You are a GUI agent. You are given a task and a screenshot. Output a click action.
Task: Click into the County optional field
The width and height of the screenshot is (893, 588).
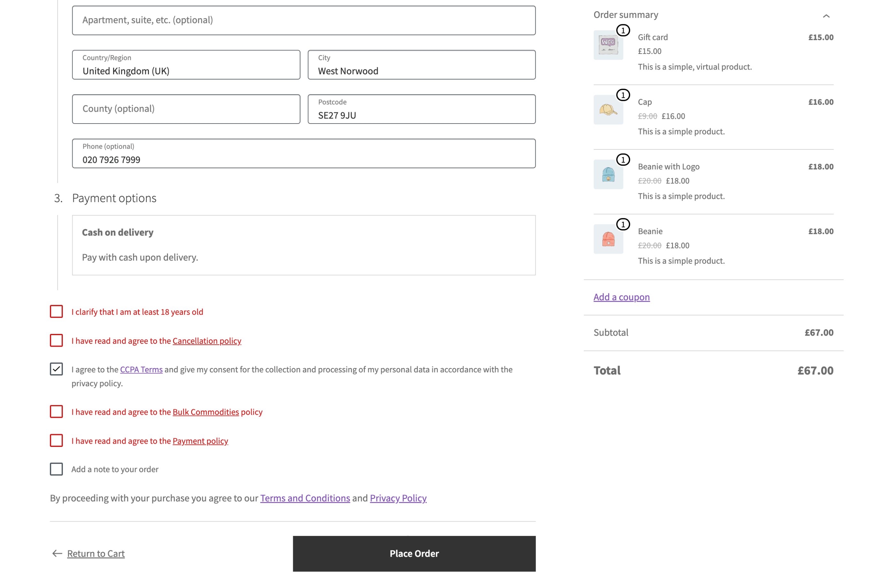(x=186, y=109)
